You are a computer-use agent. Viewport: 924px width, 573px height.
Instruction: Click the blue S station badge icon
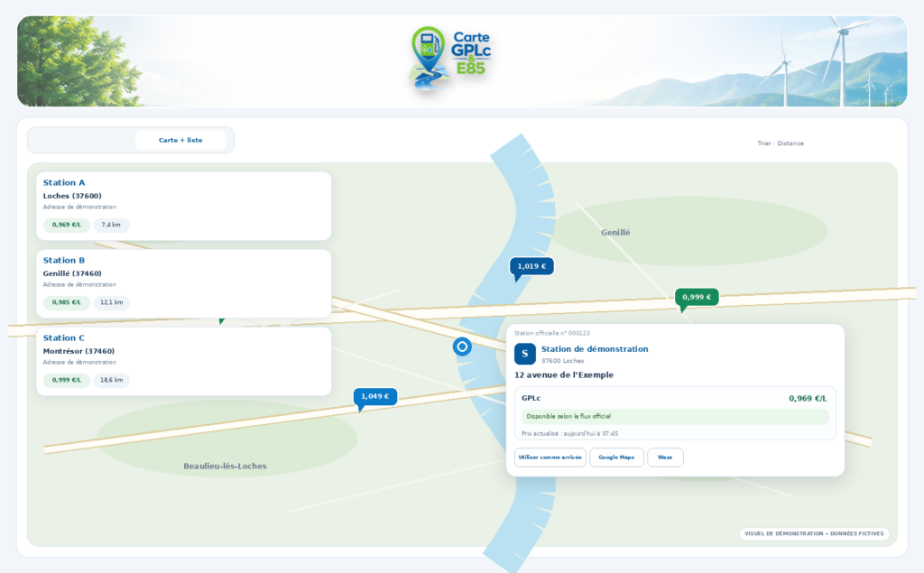[x=524, y=354]
